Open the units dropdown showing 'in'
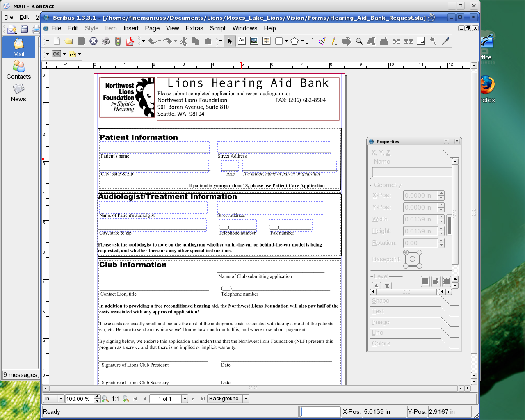Screen dimensions: 525x420 click(61, 399)
